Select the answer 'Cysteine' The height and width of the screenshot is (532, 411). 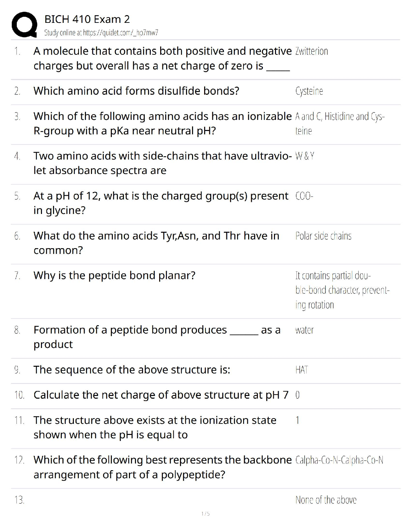tap(309, 91)
